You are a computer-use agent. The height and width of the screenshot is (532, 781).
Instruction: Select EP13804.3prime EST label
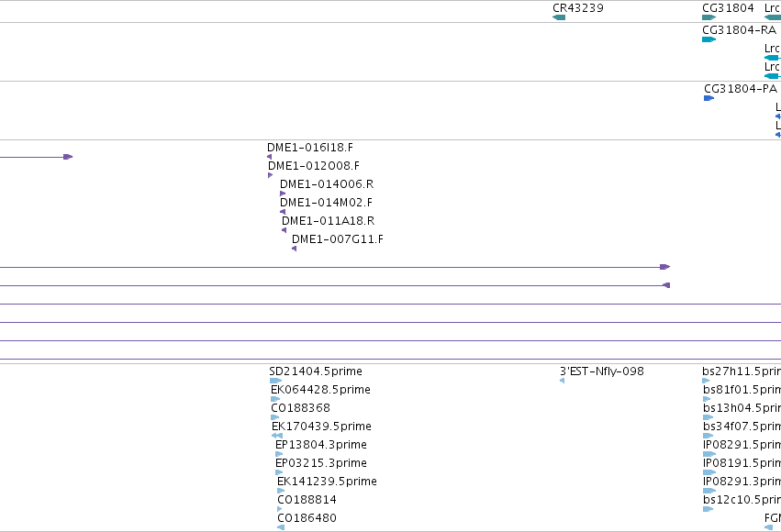pyautogui.click(x=321, y=445)
